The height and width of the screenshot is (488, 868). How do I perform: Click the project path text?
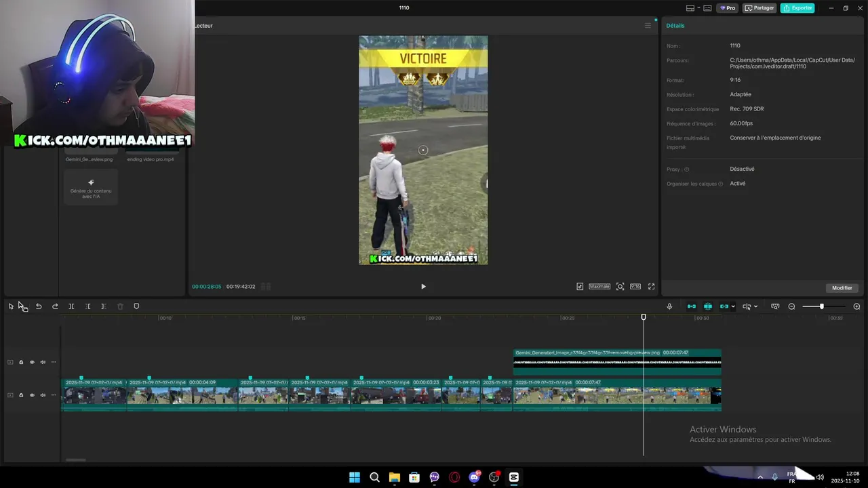792,63
